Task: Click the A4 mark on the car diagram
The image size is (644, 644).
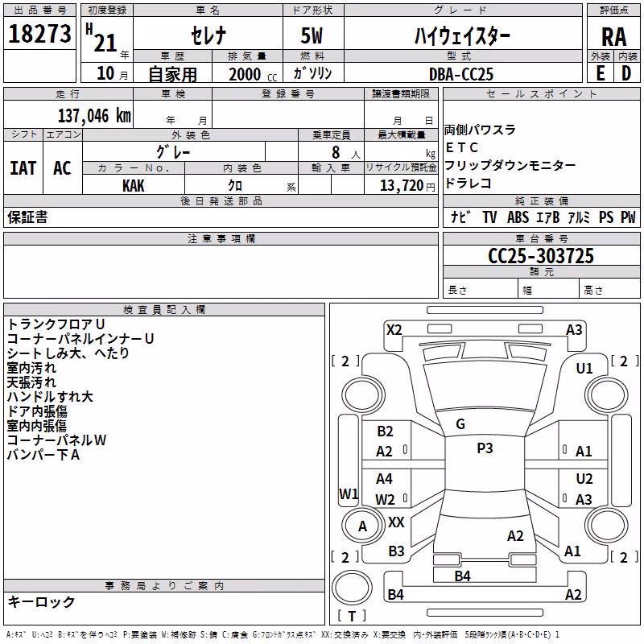Action: (x=385, y=479)
